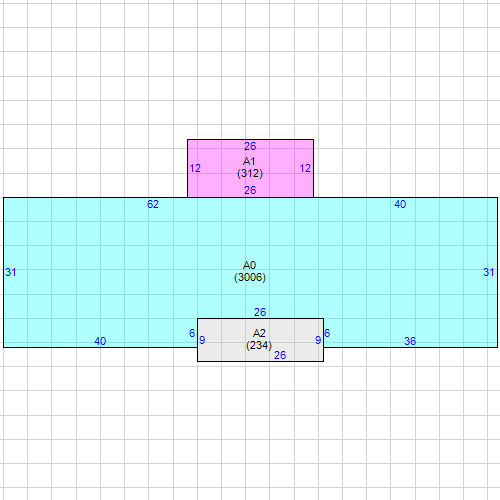Select the A1 (312) area label
This screenshot has width=500, height=500.
coord(250,167)
